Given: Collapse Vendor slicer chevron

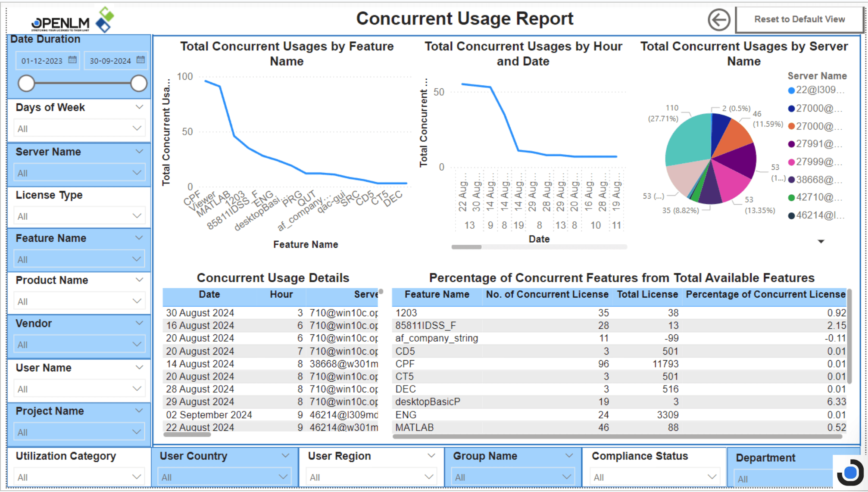Looking at the screenshot, I should (x=139, y=323).
